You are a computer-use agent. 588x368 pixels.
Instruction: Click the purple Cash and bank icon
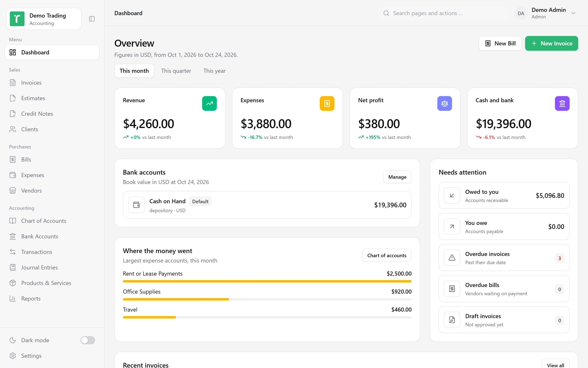[x=562, y=103]
